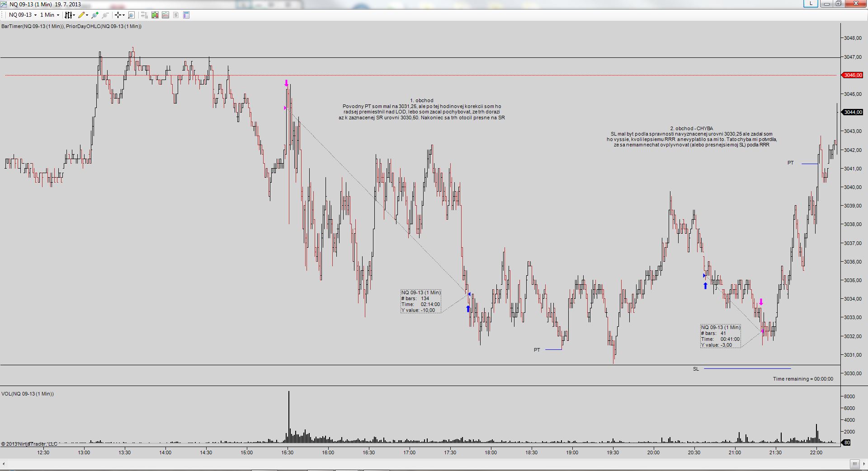The image size is (868, 471).
Task: Click the L link button in title bar
Action: [x=811, y=3]
